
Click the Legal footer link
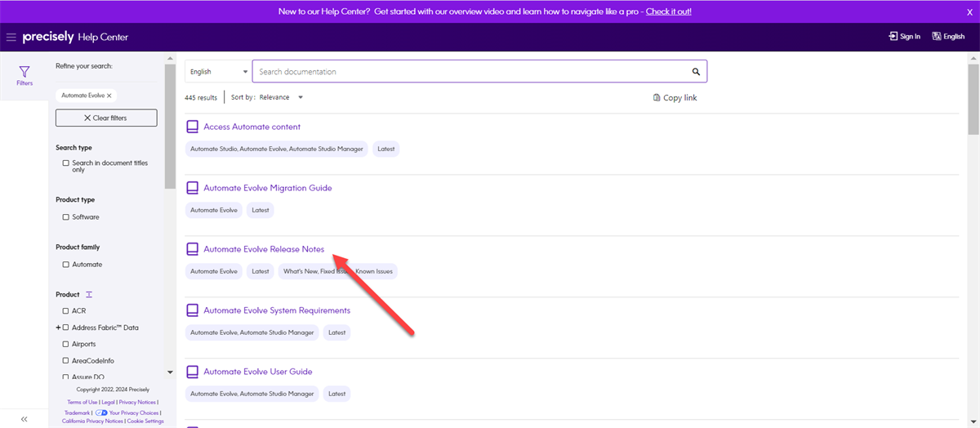[108, 402]
